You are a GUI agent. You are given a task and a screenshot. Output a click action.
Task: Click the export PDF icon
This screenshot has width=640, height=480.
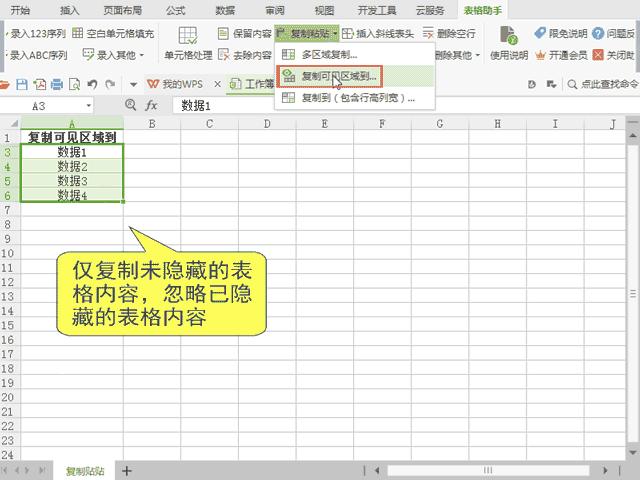[x=40, y=84]
